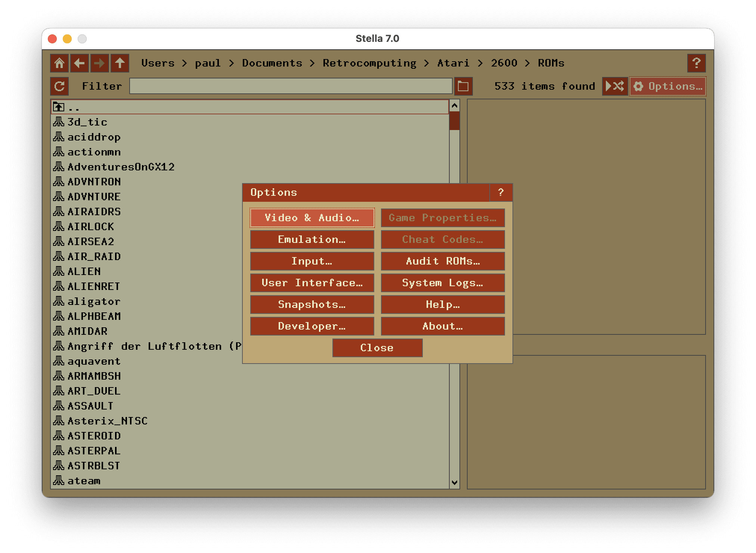Go back with left arrow icon
The height and width of the screenshot is (553, 756).
tap(80, 63)
